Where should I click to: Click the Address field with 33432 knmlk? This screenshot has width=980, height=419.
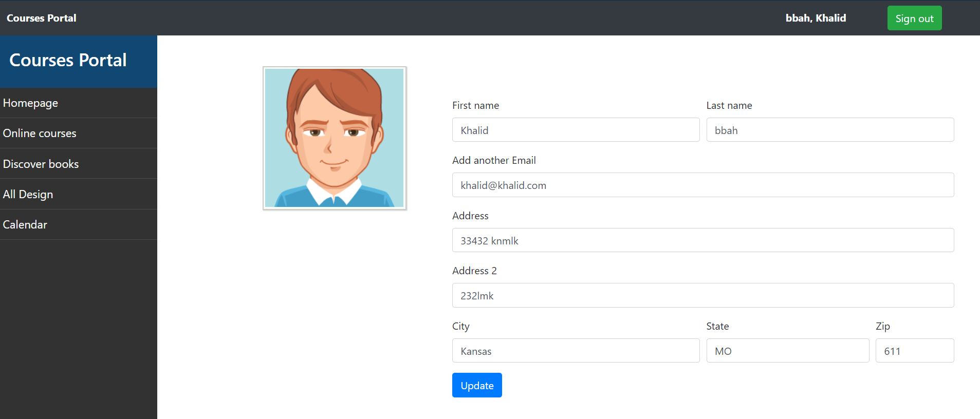[x=703, y=240]
